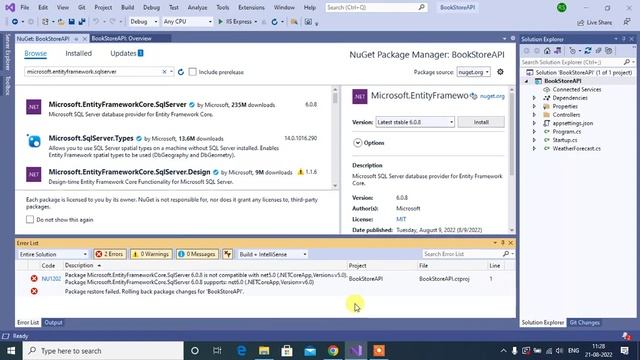Click the Open File folder icon
The image size is (640, 360).
[x=61, y=22]
